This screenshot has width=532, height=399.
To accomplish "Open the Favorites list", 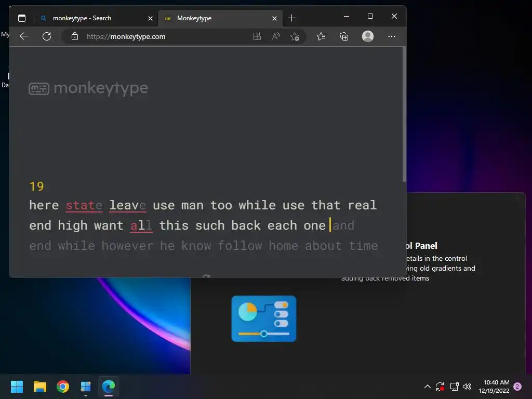I will coord(321,36).
